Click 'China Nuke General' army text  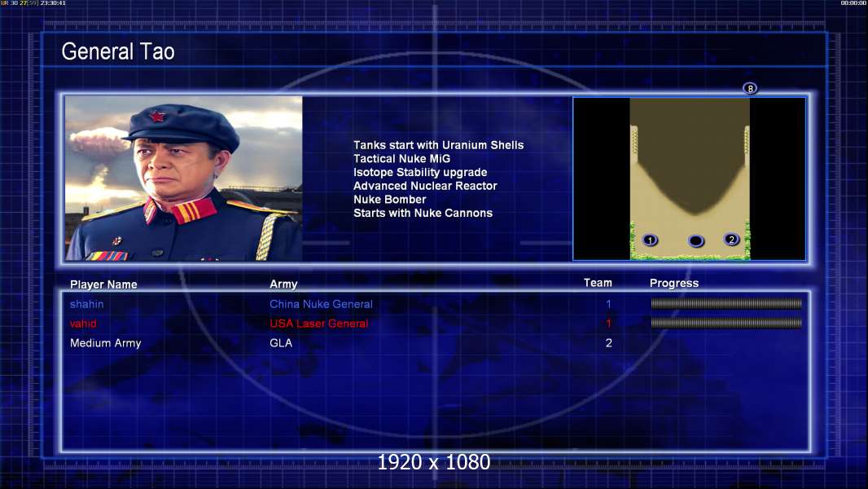tap(321, 304)
